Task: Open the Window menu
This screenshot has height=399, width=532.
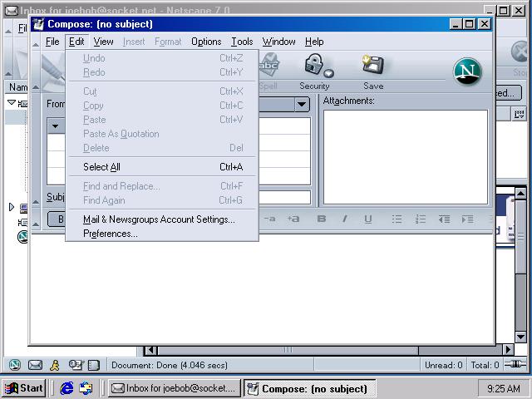Action: click(279, 42)
